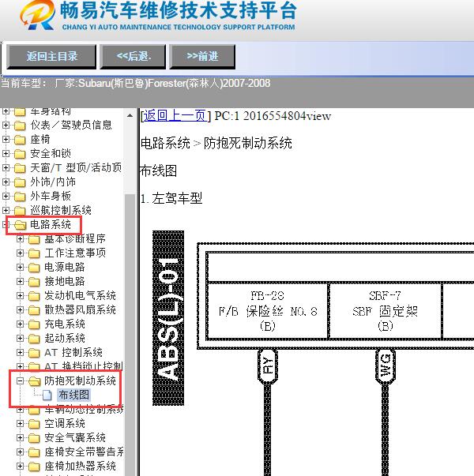Screen dimensions: 474x476
Task: Expand the 发动机电气系统 node
Action: (x=20, y=295)
